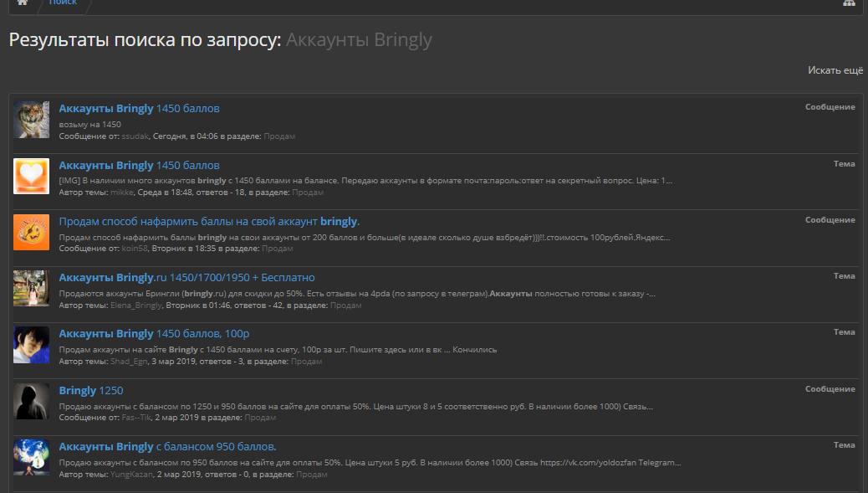The width and height of the screenshot is (868, 493).
Task: Open Продам section in mikke's result
Action: click(x=308, y=193)
